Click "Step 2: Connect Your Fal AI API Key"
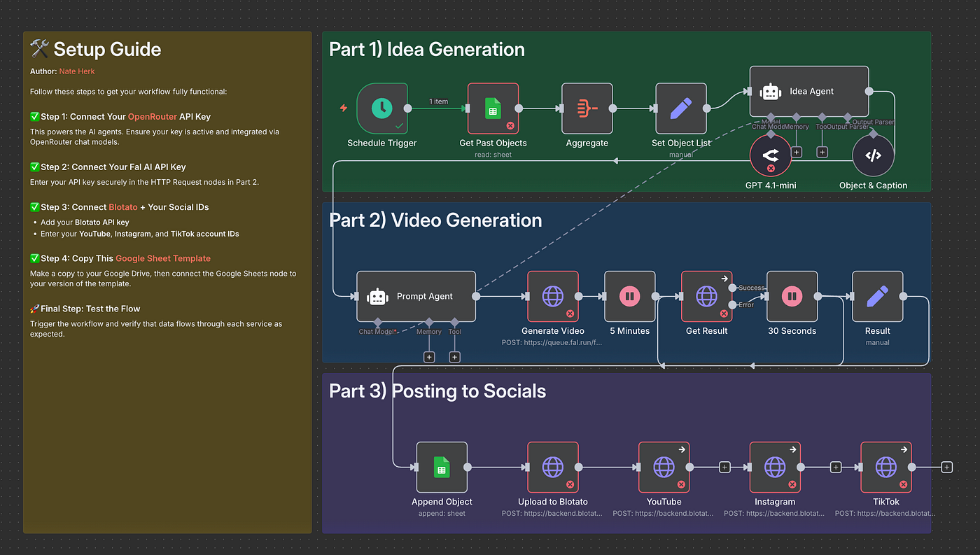 tap(113, 167)
